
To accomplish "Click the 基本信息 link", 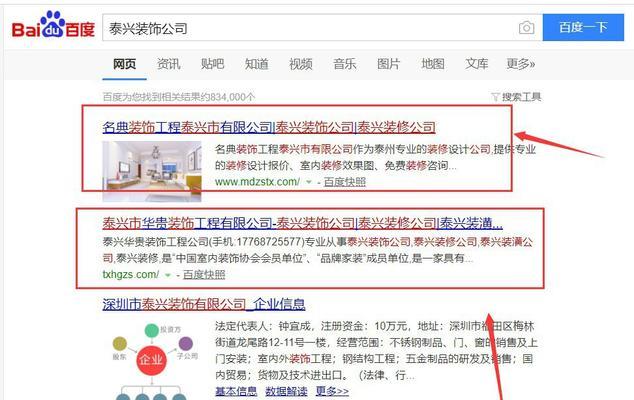I will (x=236, y=391).
